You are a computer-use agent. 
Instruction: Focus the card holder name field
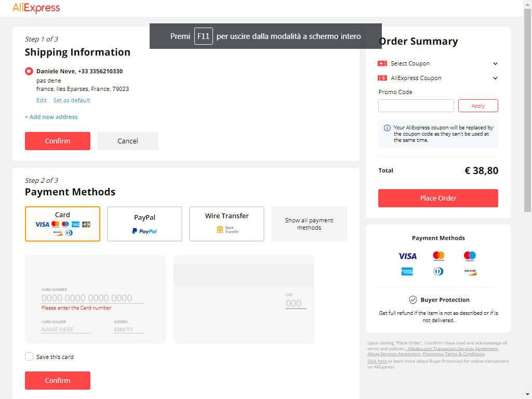click(66, 329)
